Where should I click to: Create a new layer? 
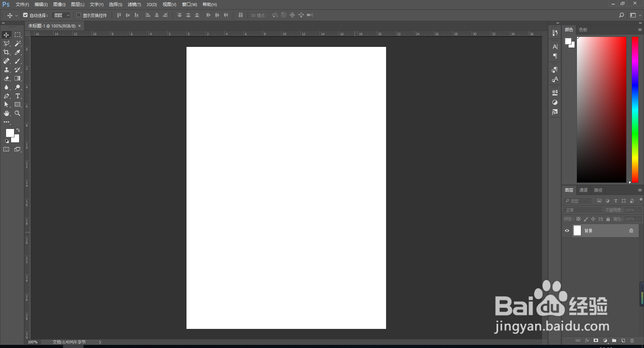(x=623, y=341)
